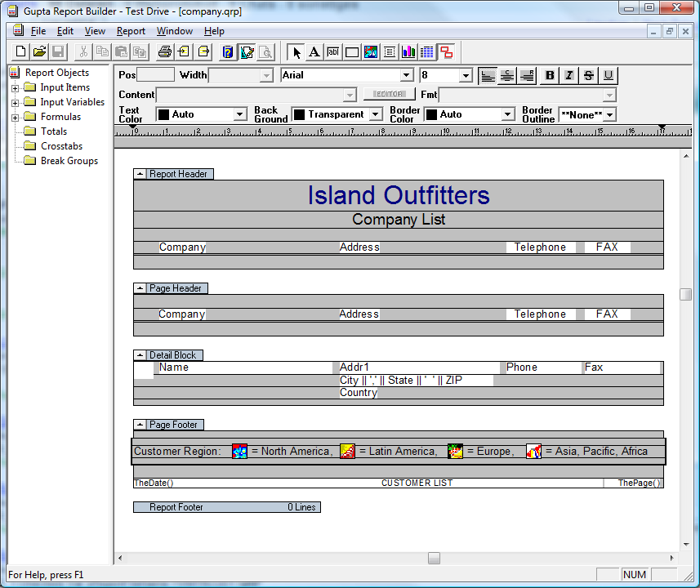Viewport: 700px width, 588px height.
Task: Set right text alignment
Action: [527, 75]
